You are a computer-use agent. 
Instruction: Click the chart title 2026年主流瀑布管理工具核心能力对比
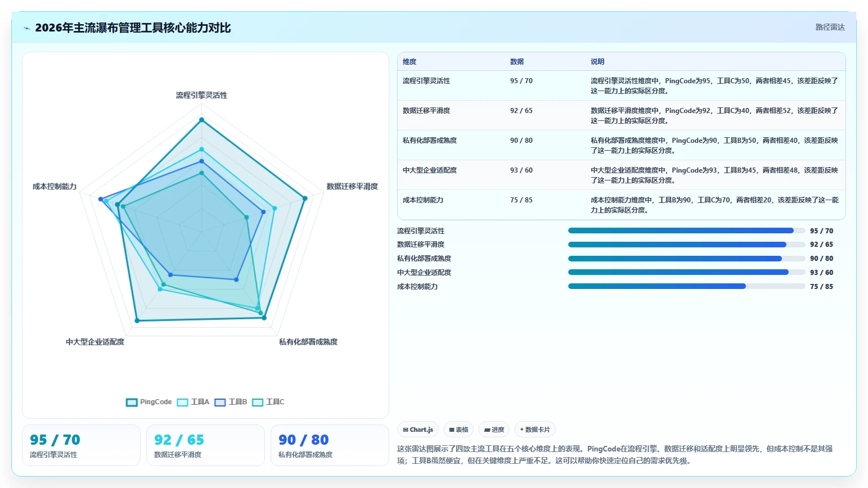pos(133,28)
